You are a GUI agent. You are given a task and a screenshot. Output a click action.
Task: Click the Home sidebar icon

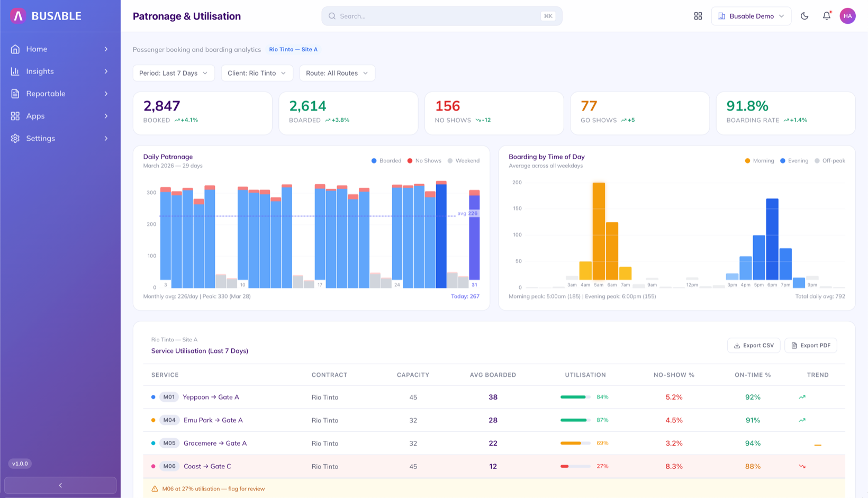click(15, 49)
